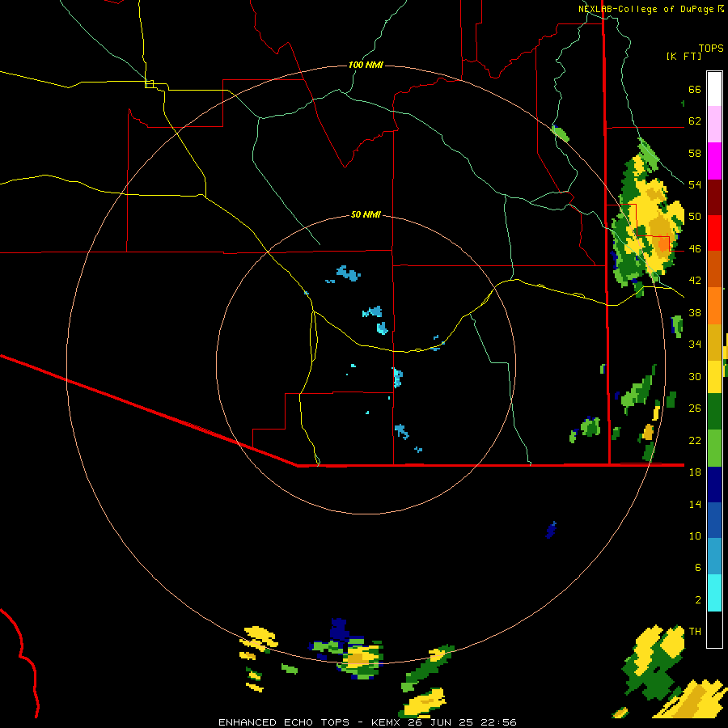Screen dimensions: 728x728
Task: Click the gold swatch near 34
Action: [714, 341]
